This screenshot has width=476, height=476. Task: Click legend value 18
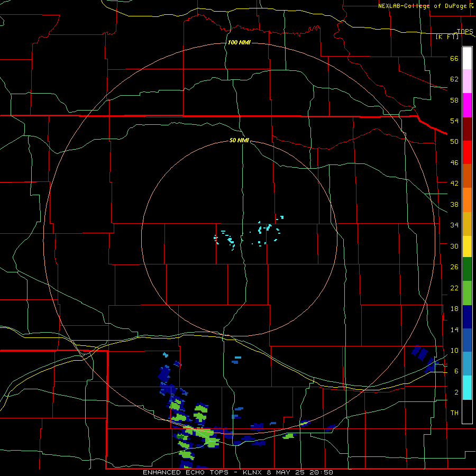click(x=454, y=309)
